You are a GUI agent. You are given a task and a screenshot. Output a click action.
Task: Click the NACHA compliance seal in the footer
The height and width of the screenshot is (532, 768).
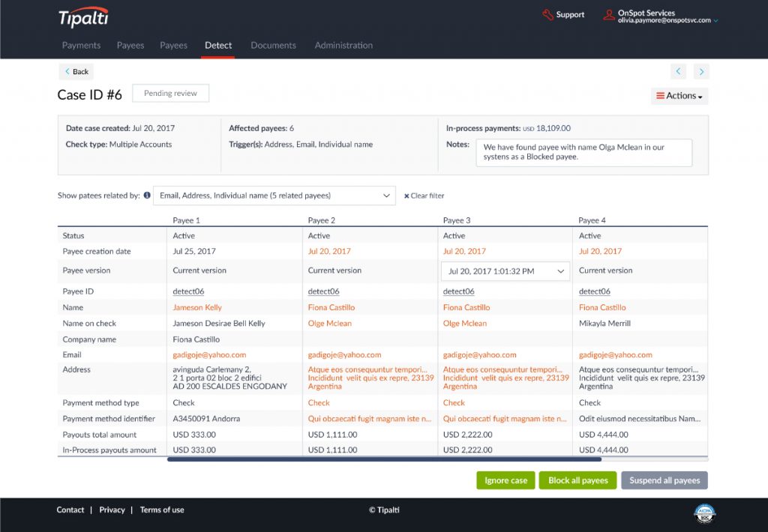click(704, 514)
